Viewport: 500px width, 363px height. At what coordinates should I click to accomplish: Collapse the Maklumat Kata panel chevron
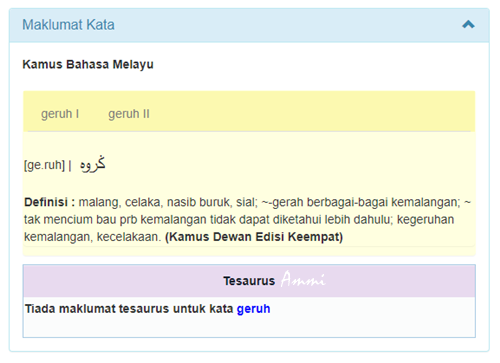pos(468,25)
